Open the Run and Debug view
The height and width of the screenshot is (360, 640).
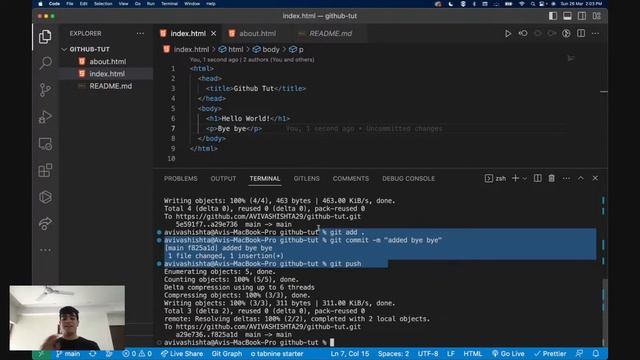click(x=45, y=117)
